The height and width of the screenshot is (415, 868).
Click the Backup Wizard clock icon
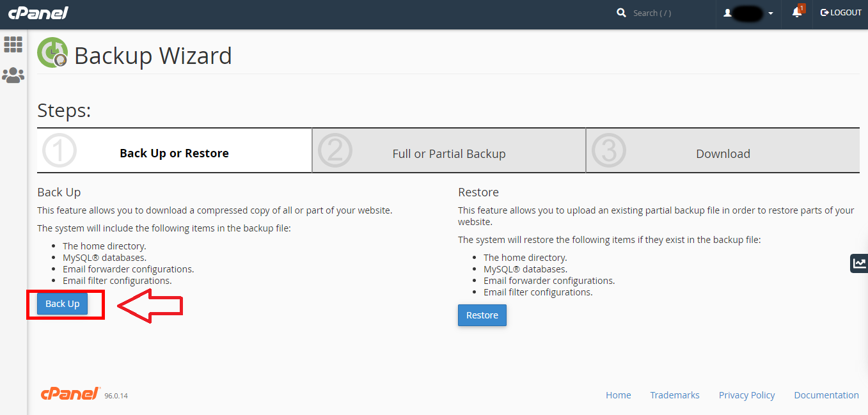(x=52, y=53)
